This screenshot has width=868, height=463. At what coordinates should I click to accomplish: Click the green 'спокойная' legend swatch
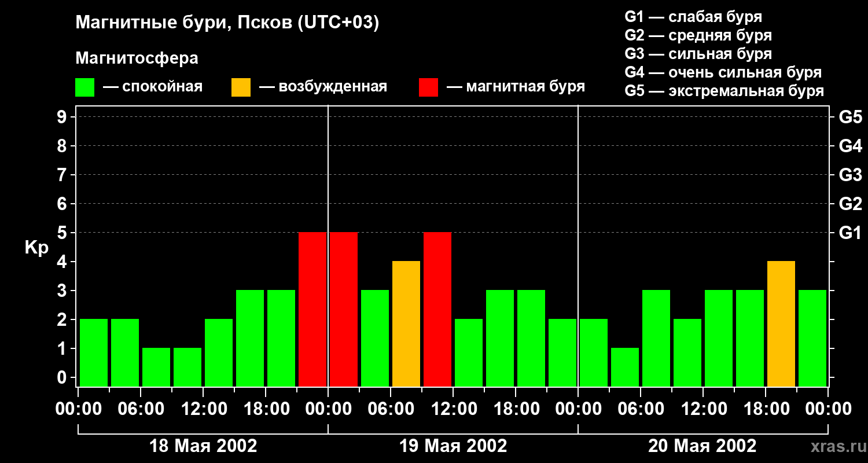84,87
